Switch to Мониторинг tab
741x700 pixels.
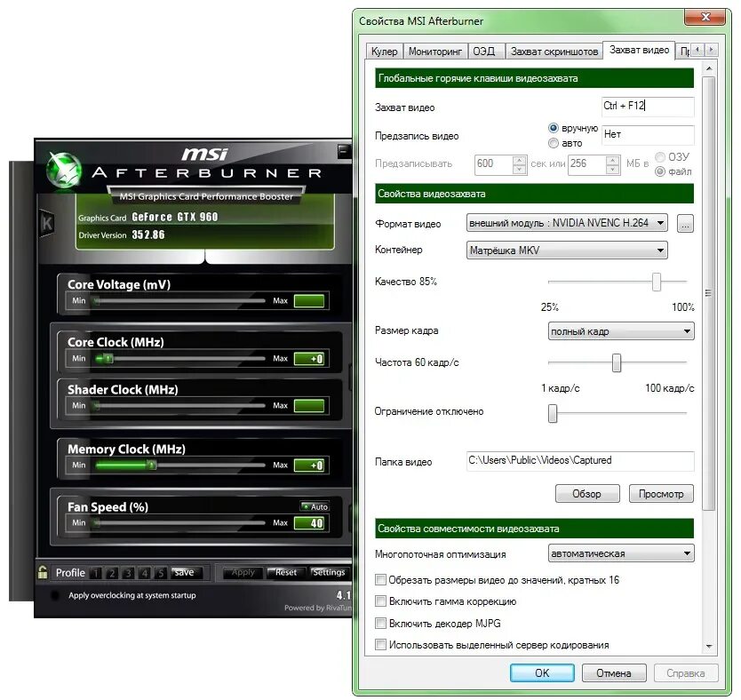[x=434, y=51]
